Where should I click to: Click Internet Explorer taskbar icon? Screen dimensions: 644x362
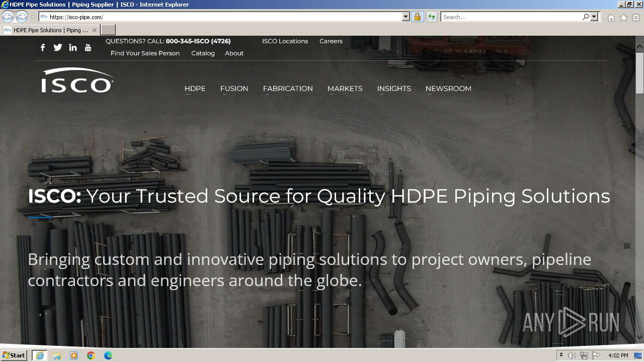point(40,355)
